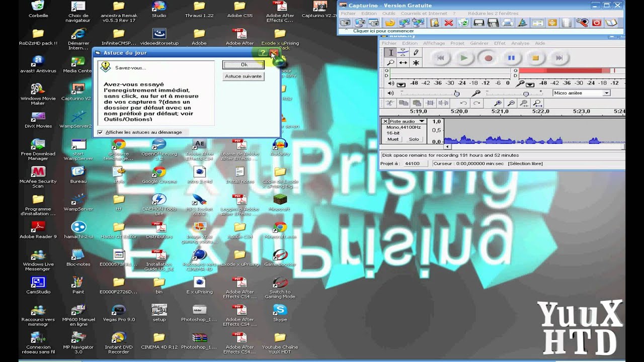This screenshot has width=644, height=362.
Task: Click the Audacity Record button
Action: point(488,58)
